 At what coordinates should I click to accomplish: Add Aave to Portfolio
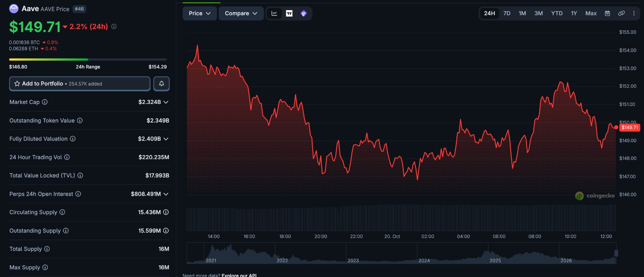(x=80, y=84)
